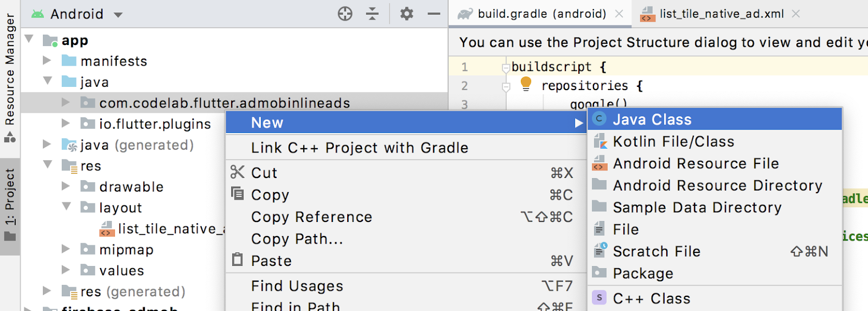This screenshot has width=868, height=311.
Task: Close the build.gradle (android) tab
Action: pyautogui.click(x=619, y=14)
